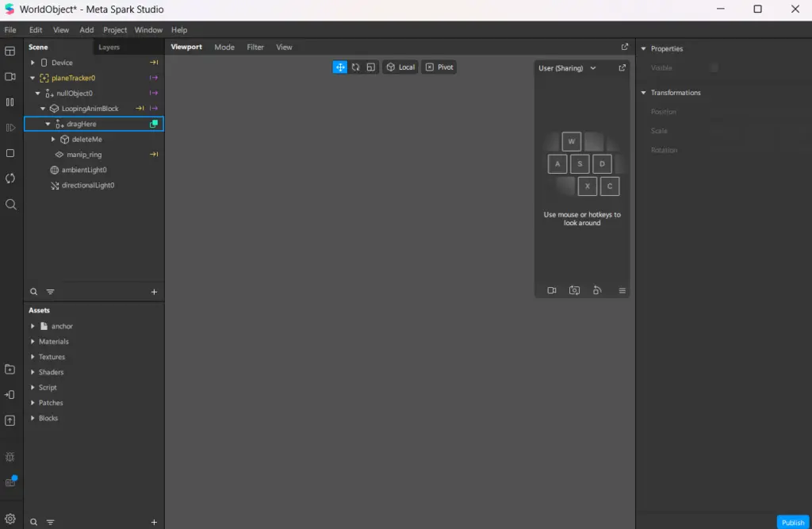Select the Rotate tool in the viewport toolbar
The image size is (812, 529).
[x=355, y=67]
